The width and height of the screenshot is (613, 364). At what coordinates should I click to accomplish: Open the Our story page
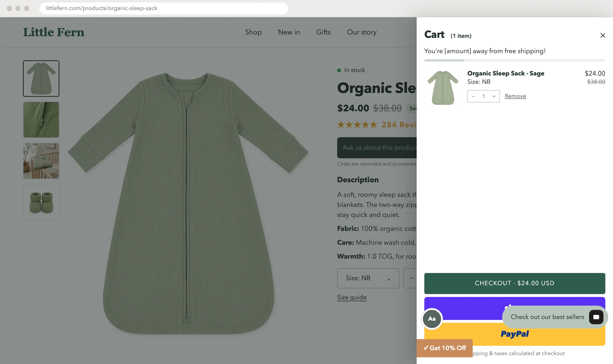coord(362,32)
